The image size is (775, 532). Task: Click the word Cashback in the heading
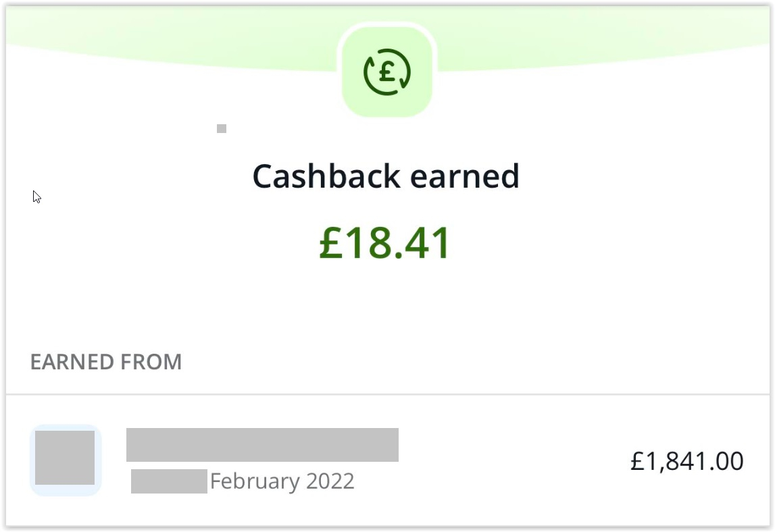[326, 176]
